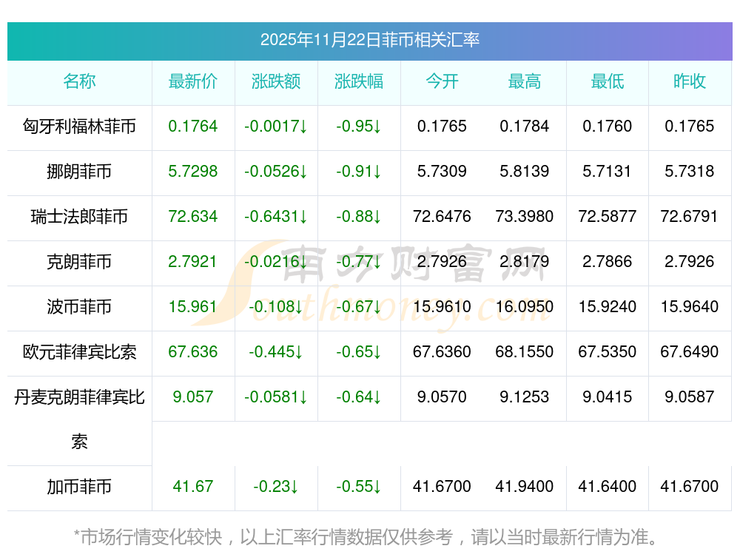Click the title 2025年11月22日菲币相关汇率
This screenshot has height=560, width=740.
pos(369,40)
